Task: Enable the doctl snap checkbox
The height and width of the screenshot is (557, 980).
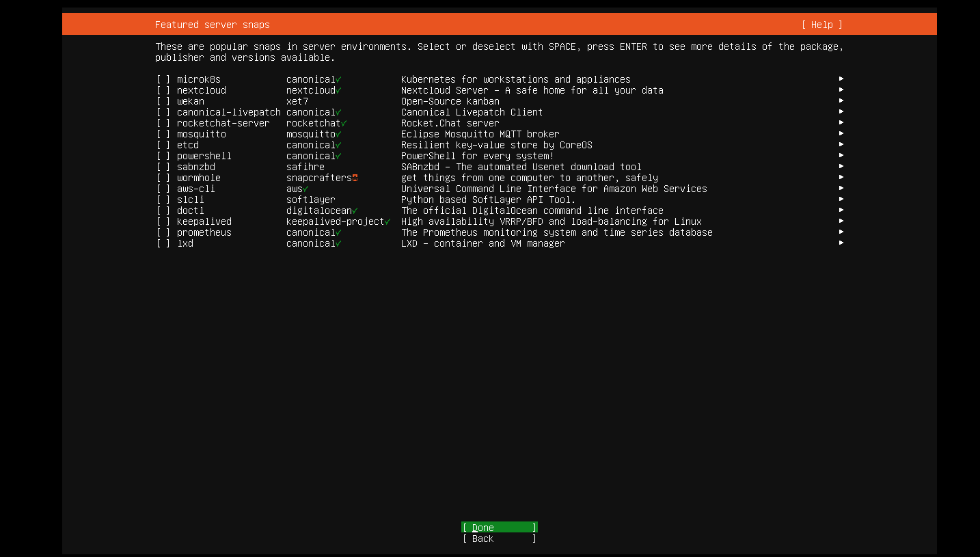Action: tap(163, 210)
